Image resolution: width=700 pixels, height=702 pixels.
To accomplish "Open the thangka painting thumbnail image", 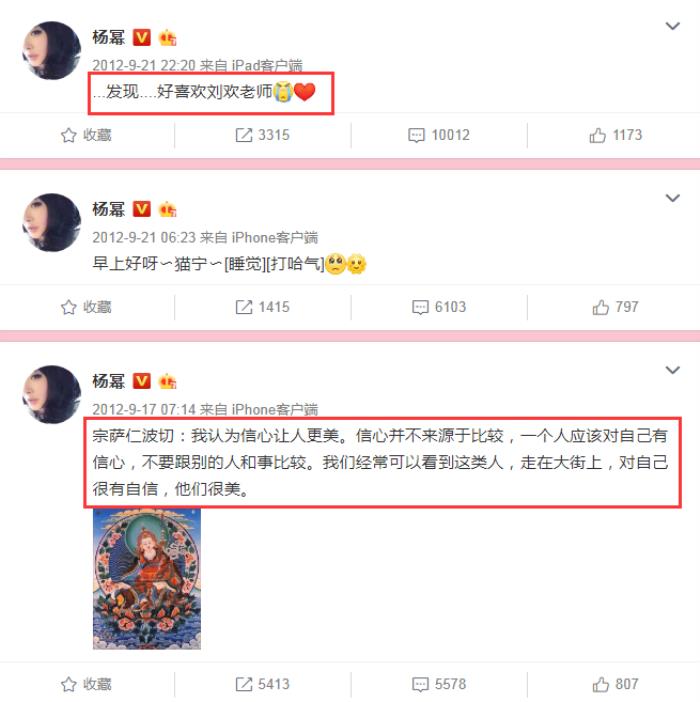I will coord(147,579).
